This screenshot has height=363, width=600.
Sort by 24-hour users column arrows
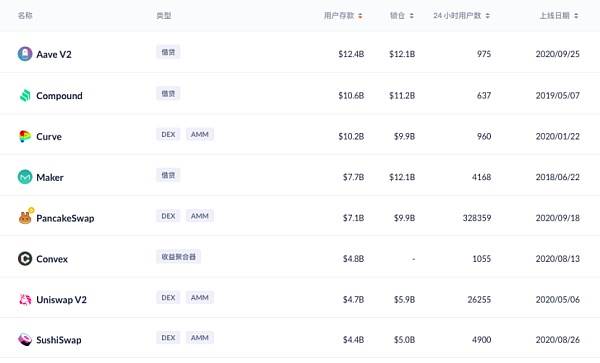pos(488,16)
